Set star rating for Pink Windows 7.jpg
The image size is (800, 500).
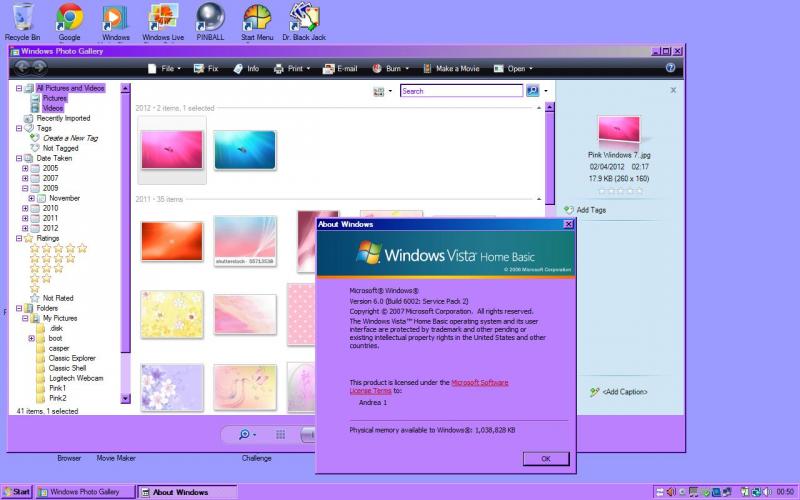click(620, 191)
